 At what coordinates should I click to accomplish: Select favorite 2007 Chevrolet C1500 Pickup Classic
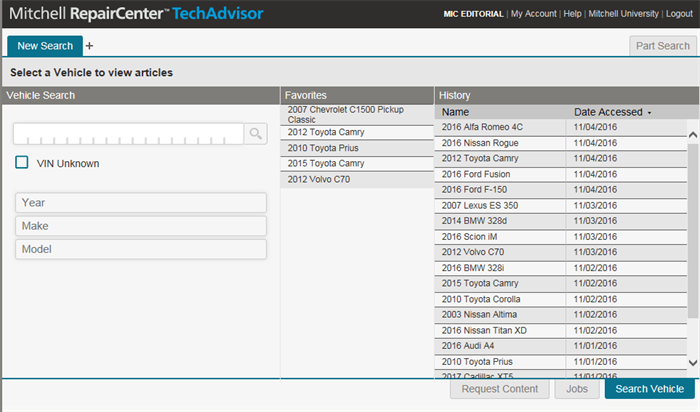click(357, 115)
